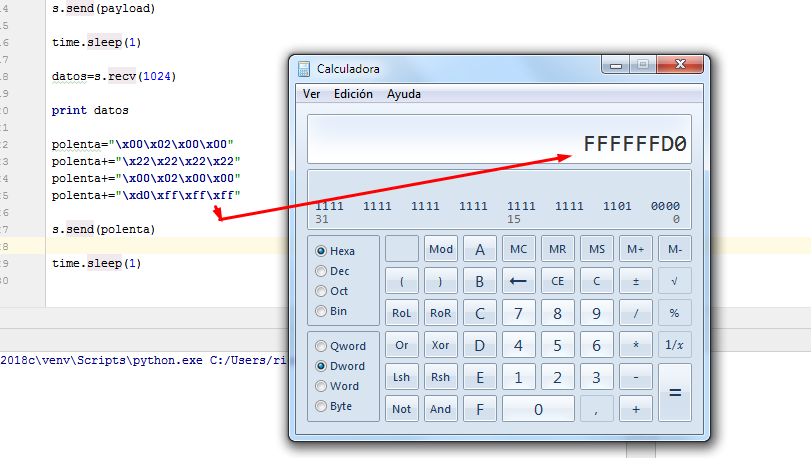Click the Calculadora title bar icon
Screen dimensions: 811x458
pos(304,69)
